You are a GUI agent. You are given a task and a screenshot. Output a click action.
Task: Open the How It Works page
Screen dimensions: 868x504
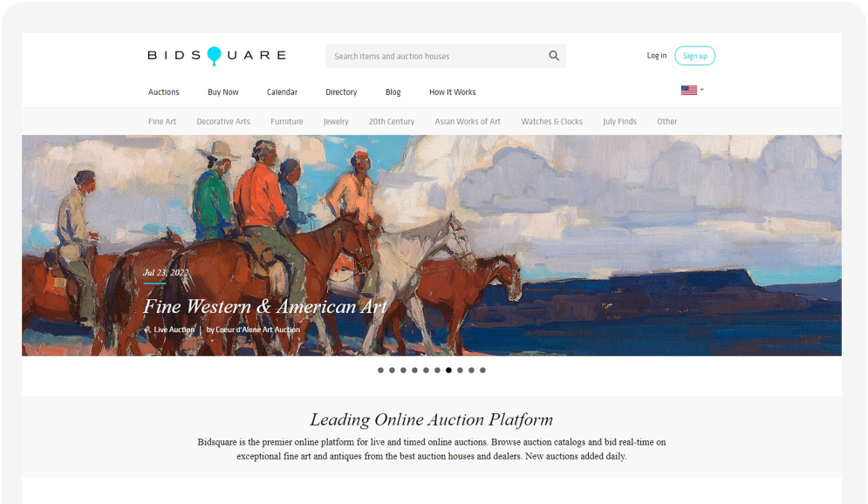tap(452, 92)
